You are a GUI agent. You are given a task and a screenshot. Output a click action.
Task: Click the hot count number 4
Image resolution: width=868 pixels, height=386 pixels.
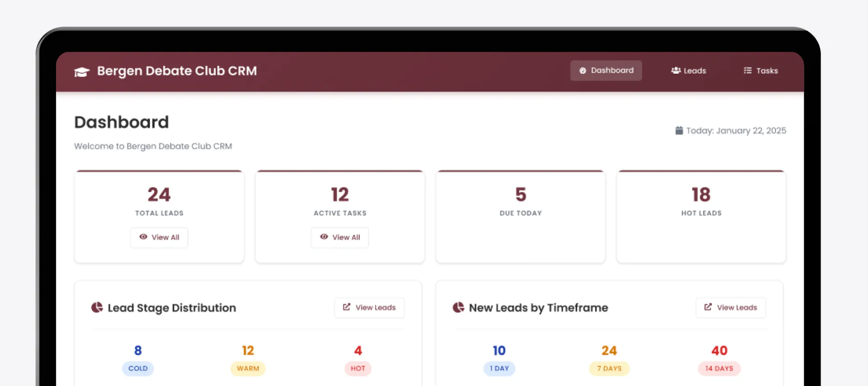pos(358,351)
